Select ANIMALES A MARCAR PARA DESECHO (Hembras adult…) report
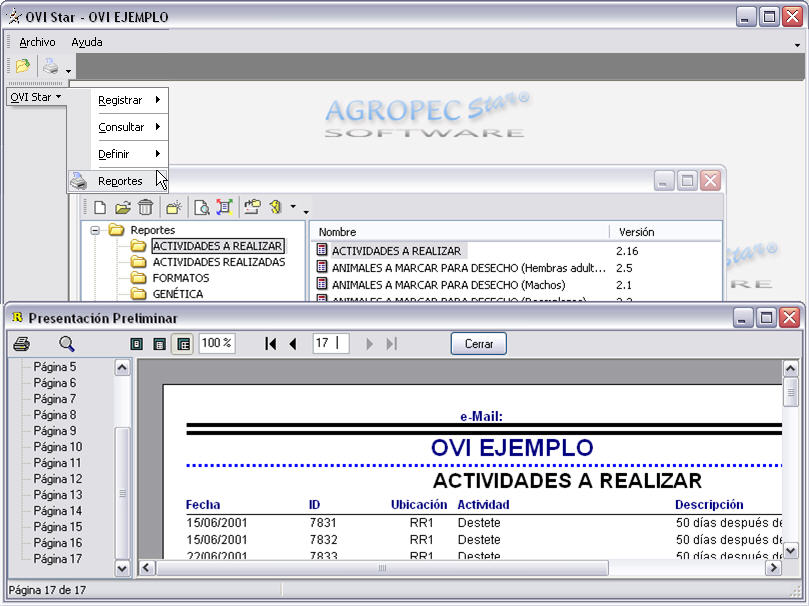The height and width of the screenshot is (606, 809). click(x=468, y=268)
